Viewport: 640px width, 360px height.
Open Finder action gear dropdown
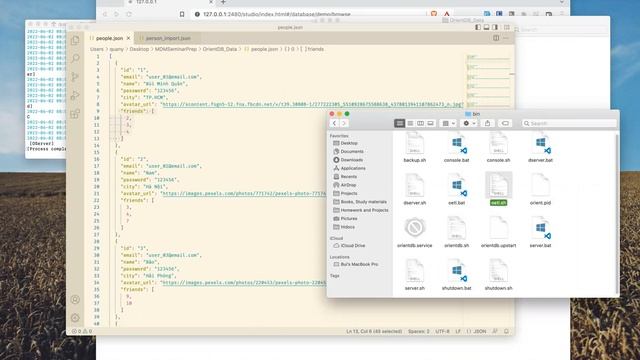tap(469, 123)
